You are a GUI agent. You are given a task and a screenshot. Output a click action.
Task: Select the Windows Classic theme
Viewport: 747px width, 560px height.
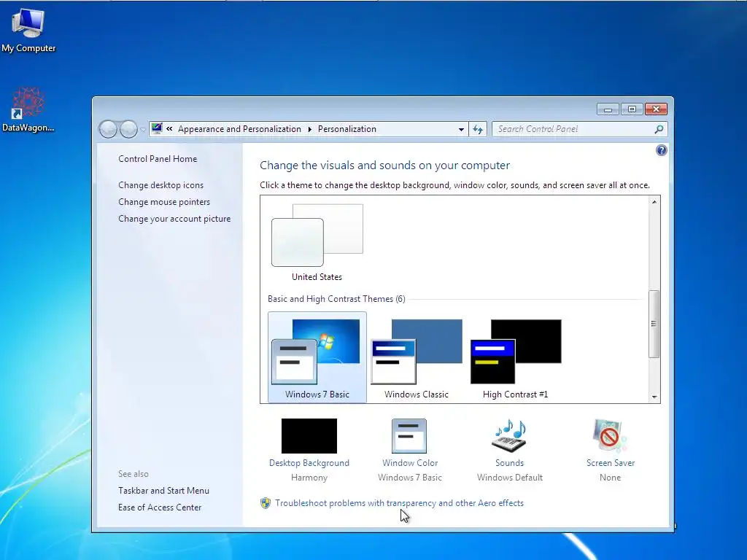[417, 359]
